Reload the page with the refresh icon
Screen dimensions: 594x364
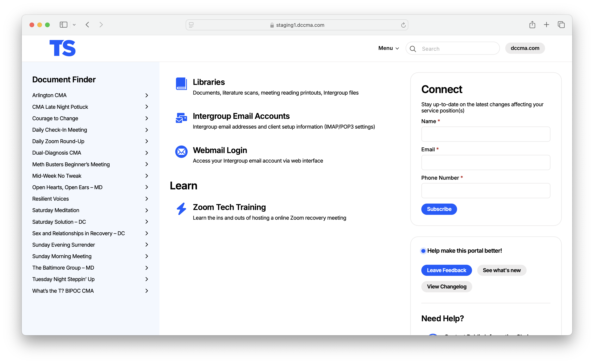click(x=403, y=25)
